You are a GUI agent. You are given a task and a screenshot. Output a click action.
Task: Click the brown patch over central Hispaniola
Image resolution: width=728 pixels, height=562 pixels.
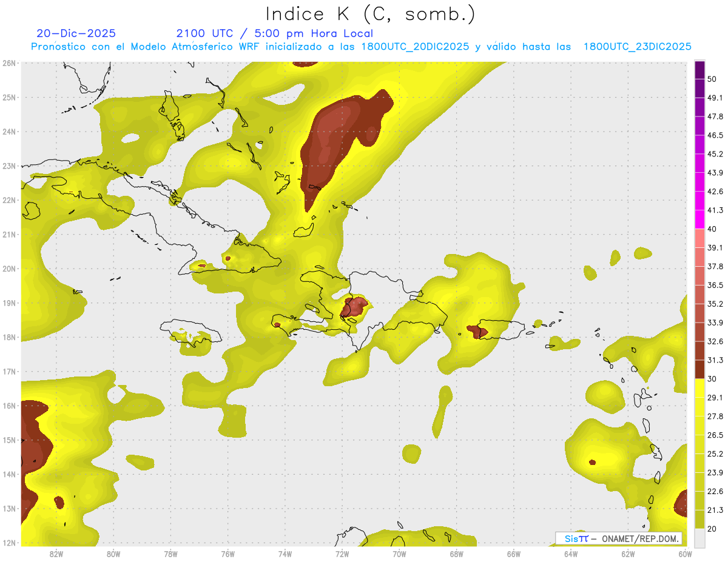354,306
